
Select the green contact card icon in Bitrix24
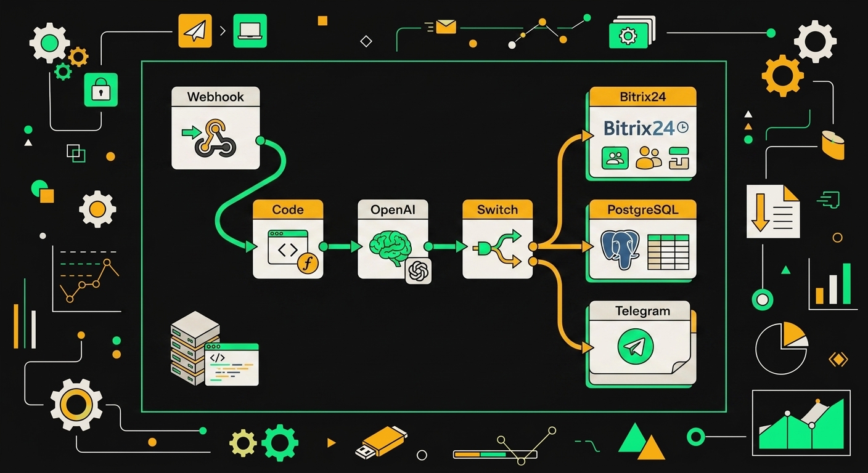[615, 158]
